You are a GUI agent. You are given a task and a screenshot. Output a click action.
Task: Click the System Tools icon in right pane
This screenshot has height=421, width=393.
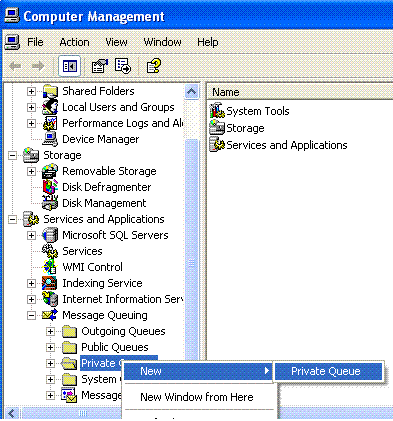pyautogui.click(x=217, y=111)
